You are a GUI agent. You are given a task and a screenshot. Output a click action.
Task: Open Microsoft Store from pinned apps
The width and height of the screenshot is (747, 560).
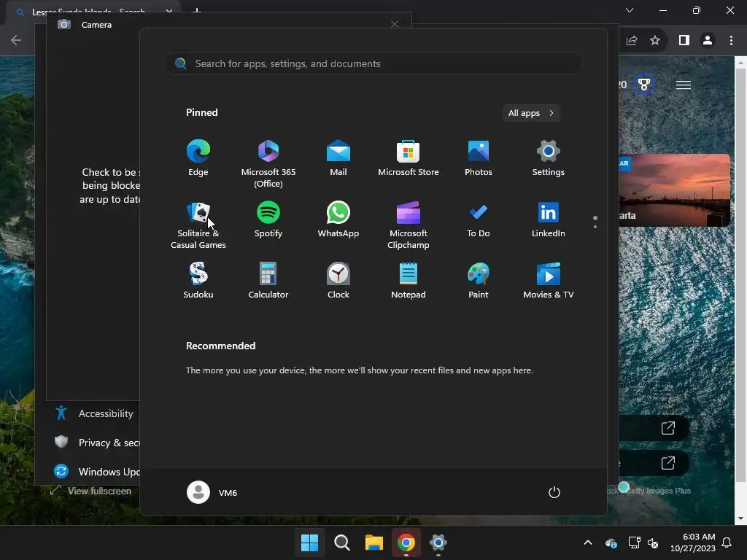coord(409,158)
